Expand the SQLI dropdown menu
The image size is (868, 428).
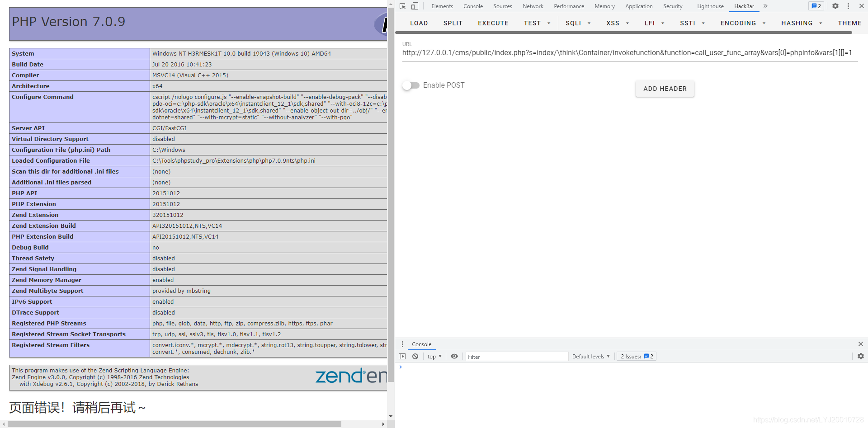click(578, 23)
